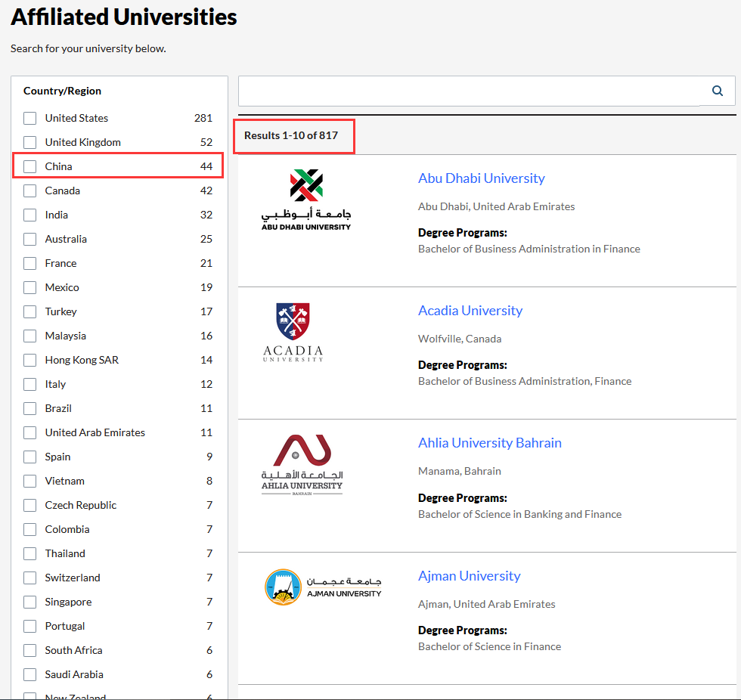This screenshot has height=700, width=741.
Task: Open the Ahlia University Bahrain link
Action: (x=490, y=442)
